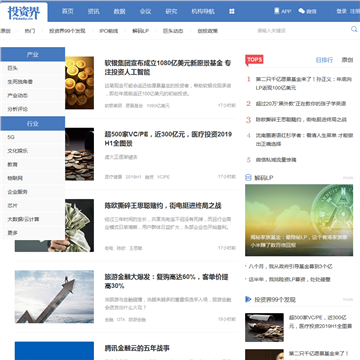This screenshot has height=360, width=360.
Task: Open the 腾讯金融云的五年战事 headline
Action: point(137,348)
